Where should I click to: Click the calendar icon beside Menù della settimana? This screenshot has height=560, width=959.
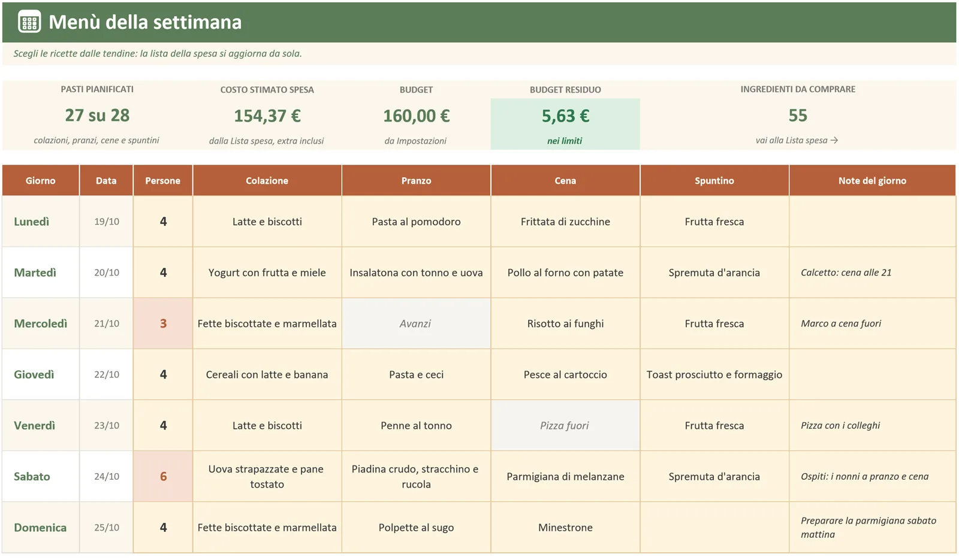click(29, 22)
